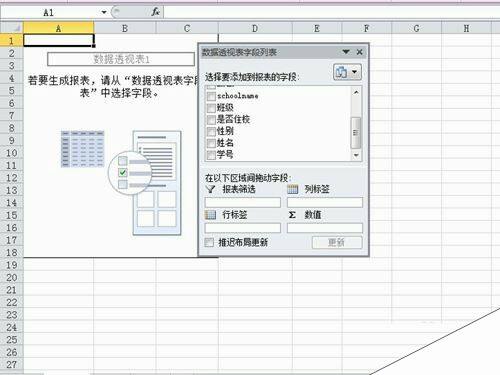Check the 班级 field
Image resolution: width=500 pixels, height=375 pixels.
[x=211, y=108]
